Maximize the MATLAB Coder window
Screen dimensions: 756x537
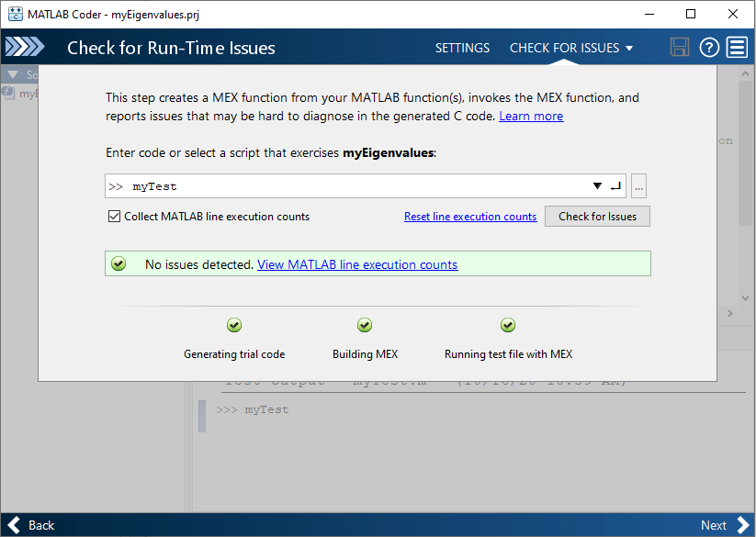coord(691,14)
